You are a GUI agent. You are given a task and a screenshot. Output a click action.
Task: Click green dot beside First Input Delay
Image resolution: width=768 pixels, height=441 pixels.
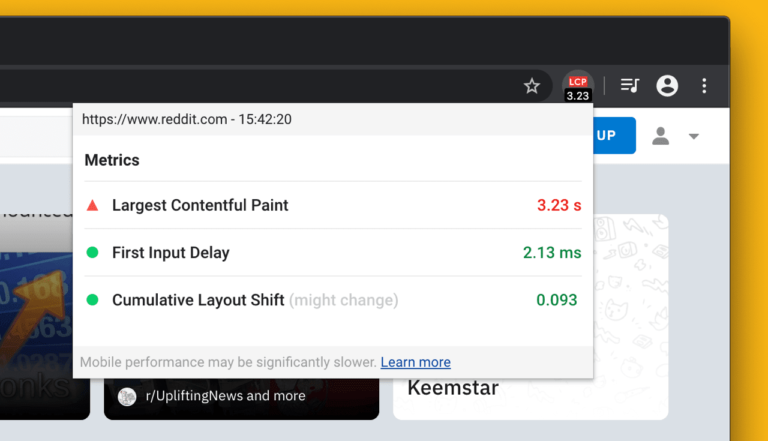(93, 253)
